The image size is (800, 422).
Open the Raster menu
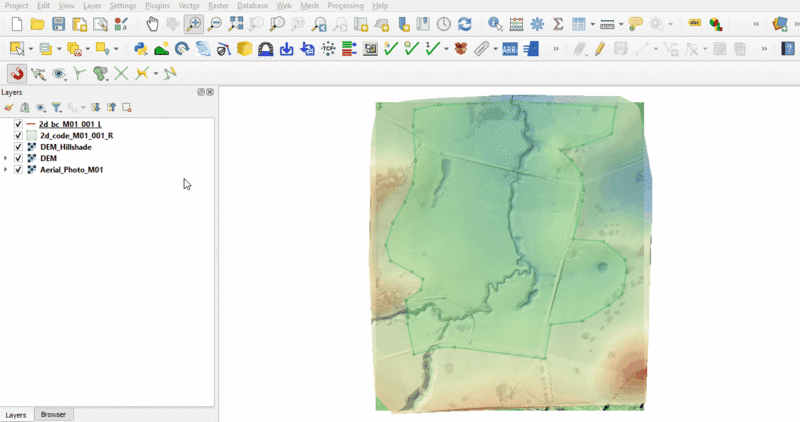coord(217,6)
